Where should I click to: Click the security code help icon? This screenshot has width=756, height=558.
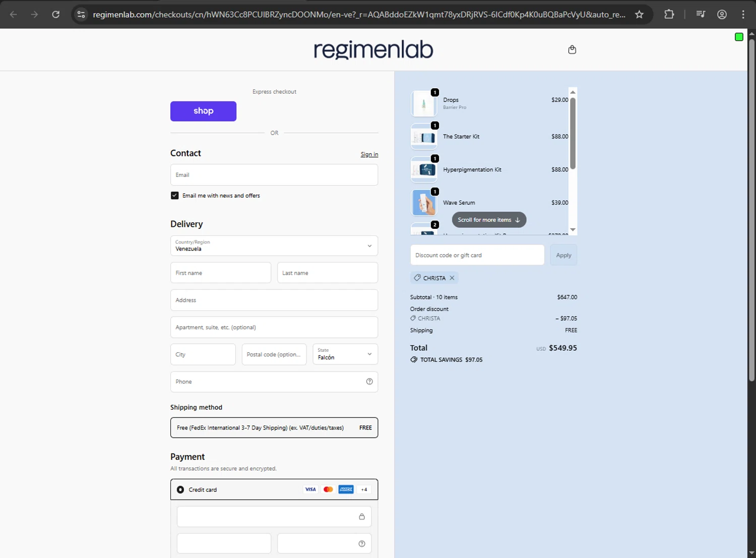click(362, 543)
